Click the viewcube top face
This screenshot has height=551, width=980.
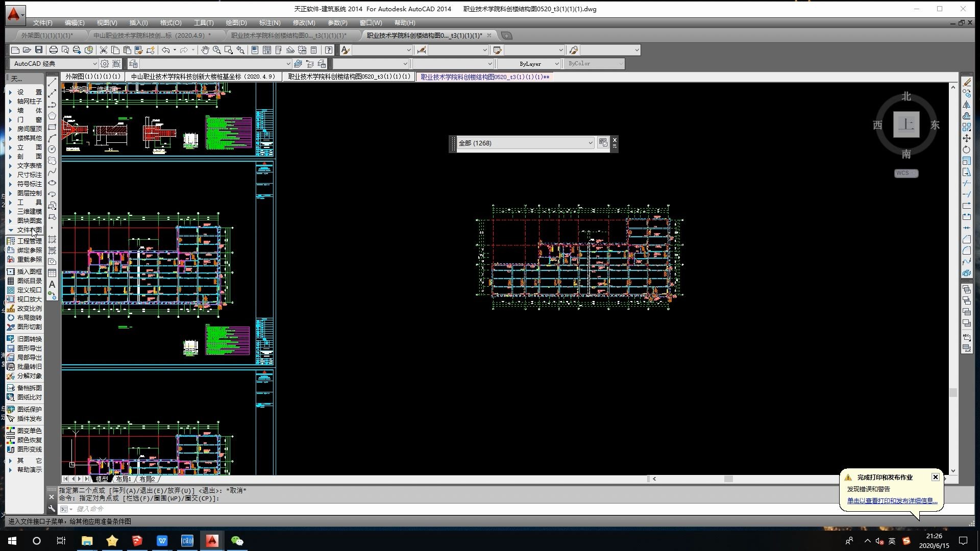[x=906, y=124]
